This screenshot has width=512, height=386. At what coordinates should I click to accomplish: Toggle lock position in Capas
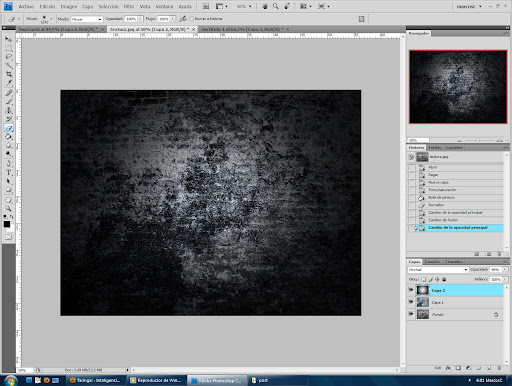pyautogui.click(x=437, y=279)
